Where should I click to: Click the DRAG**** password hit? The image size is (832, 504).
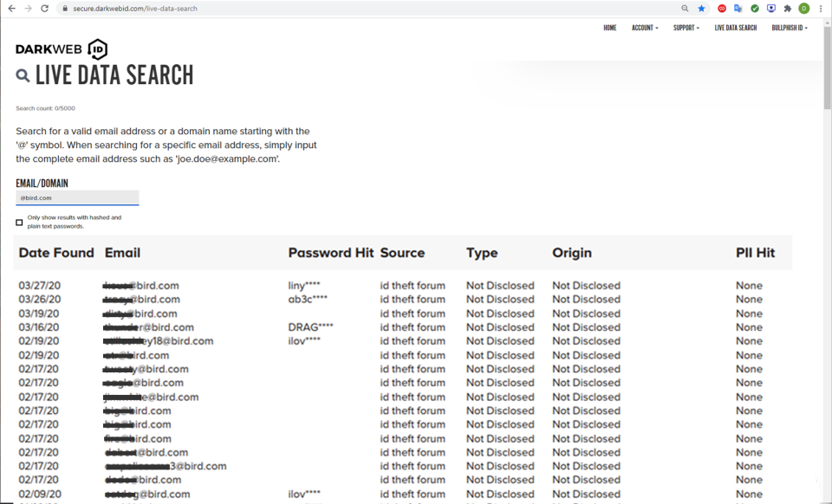[310, 327]
